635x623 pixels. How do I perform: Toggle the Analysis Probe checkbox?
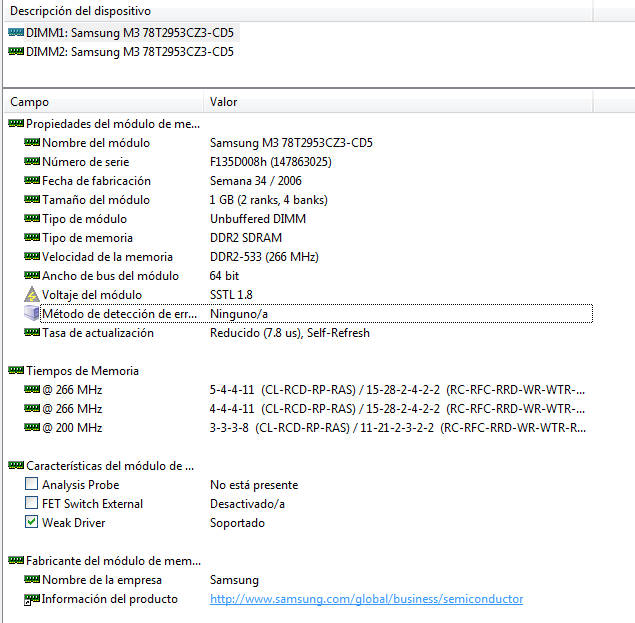[x=32, y=484]
